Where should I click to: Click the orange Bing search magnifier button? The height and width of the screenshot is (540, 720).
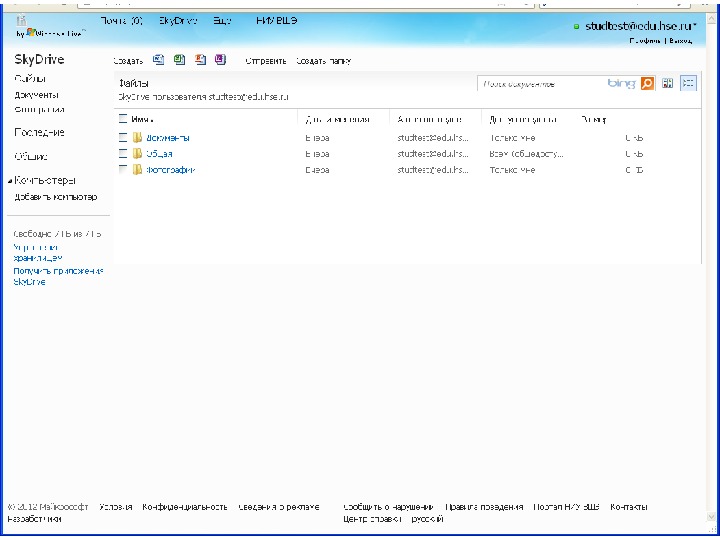[x=647, y=84]
